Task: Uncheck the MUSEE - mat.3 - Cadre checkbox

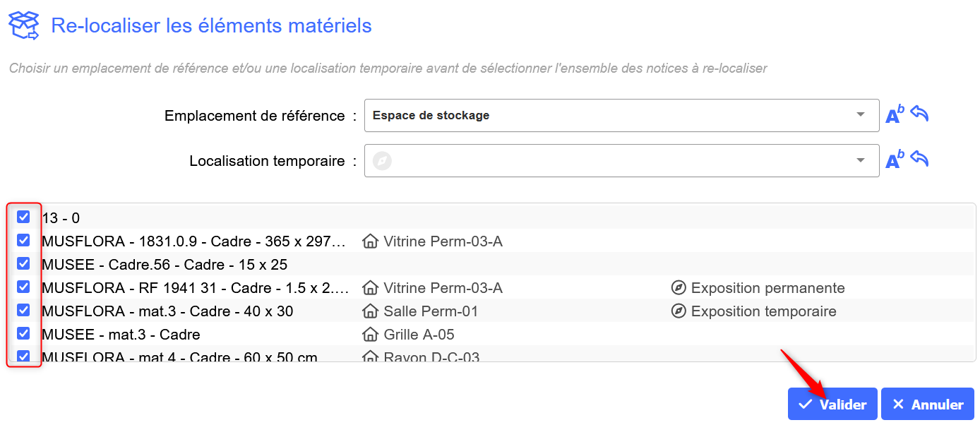Action: [x=23, y=333]
